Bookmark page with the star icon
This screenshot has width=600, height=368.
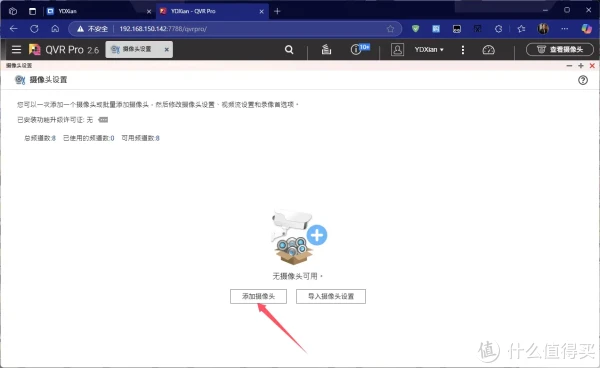(390, 29)
